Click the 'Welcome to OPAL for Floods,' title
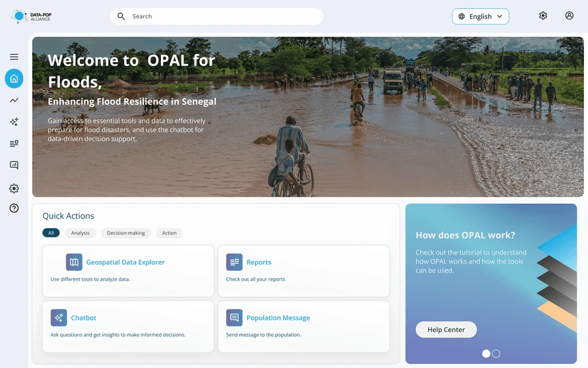 tap(131, 71)
